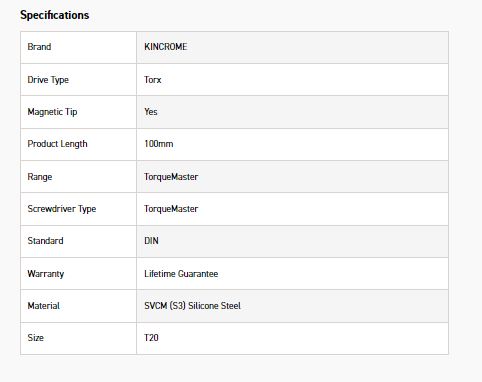This screenshot has height=382, width=482.
Task: Select the Magnetic Tip label
Action: pos(52,112)
